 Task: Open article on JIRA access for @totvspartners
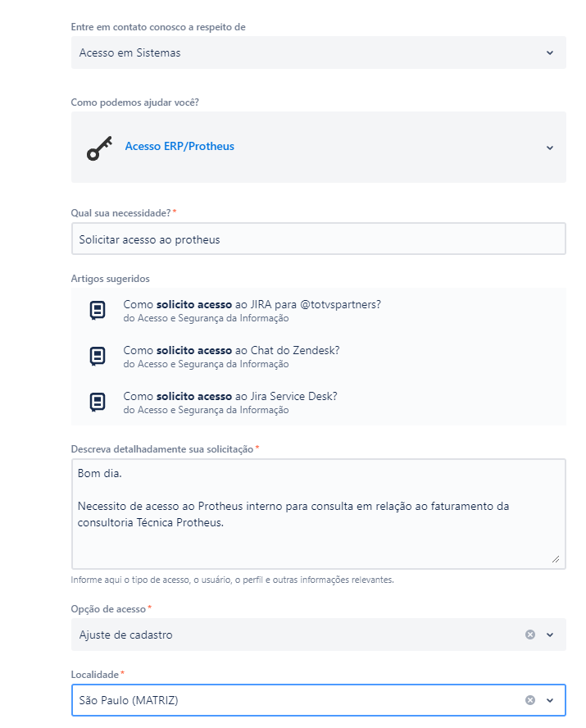[252, 304]
